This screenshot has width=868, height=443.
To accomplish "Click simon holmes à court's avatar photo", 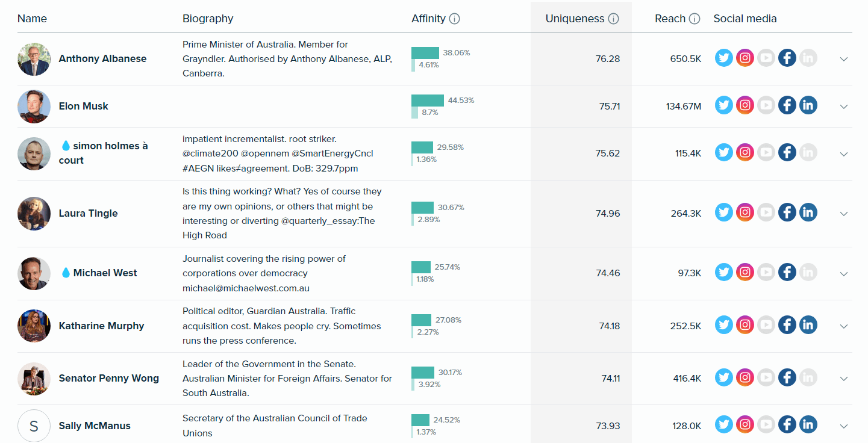I will pos(34,153).
